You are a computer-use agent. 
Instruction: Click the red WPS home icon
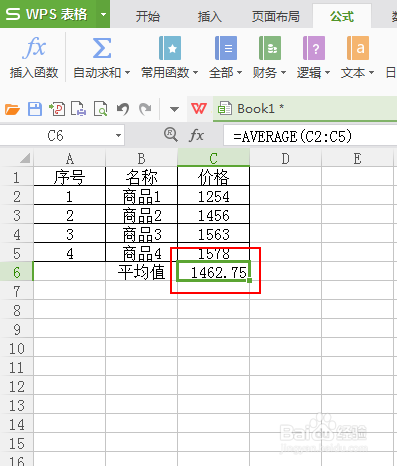pos(199,108)
